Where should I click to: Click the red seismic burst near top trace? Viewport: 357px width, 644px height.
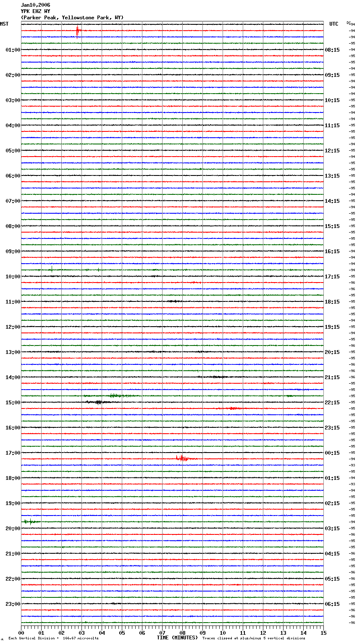pos(78,31)
